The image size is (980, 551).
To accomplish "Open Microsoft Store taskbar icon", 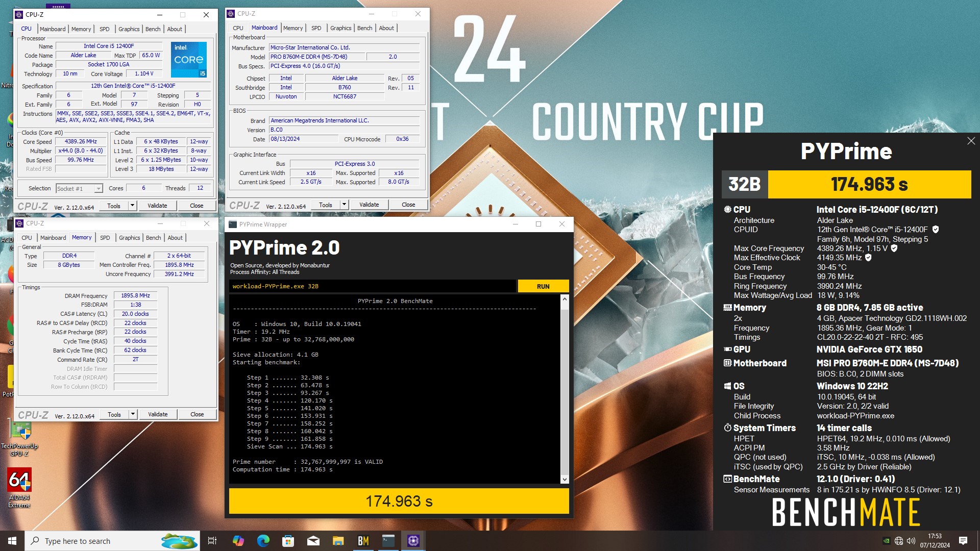I will click(x=288, y=541).
